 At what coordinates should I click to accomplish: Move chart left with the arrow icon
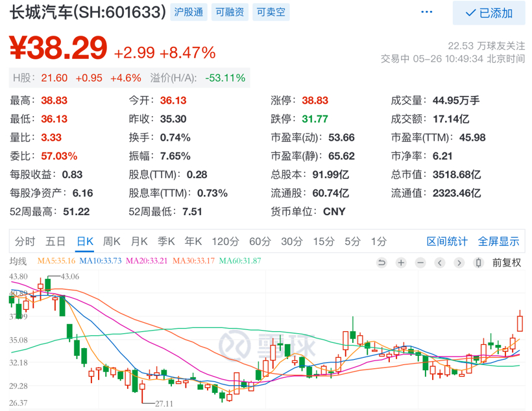[440, 263]
